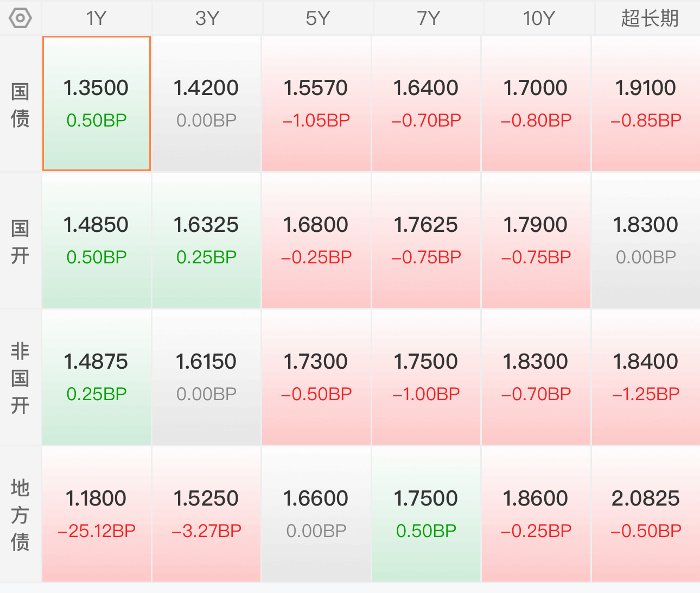This screenshot has height=593, width=700.
Task: Click the 超长期 column header
Action: [x=649, y=18]
